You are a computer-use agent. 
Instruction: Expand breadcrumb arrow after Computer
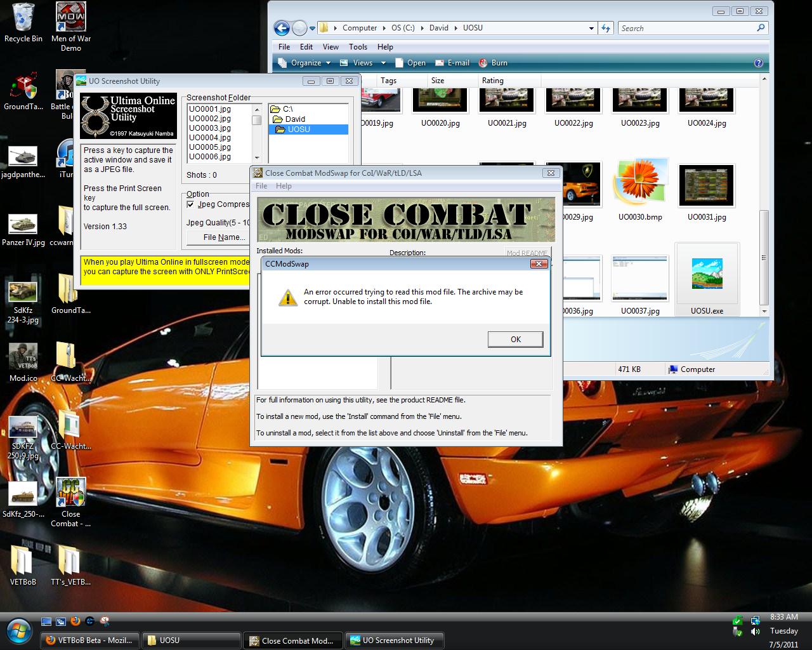[x=384, y=28]
